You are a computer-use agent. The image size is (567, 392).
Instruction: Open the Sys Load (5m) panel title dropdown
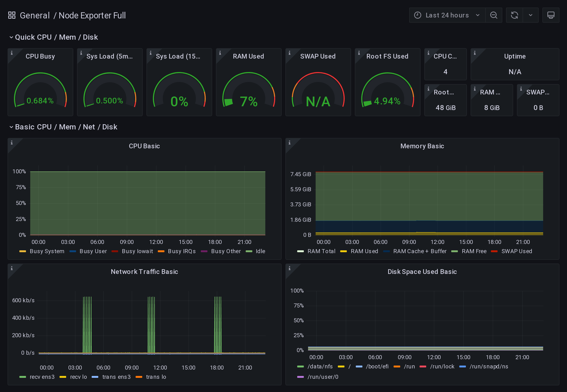tap(110, 56)
